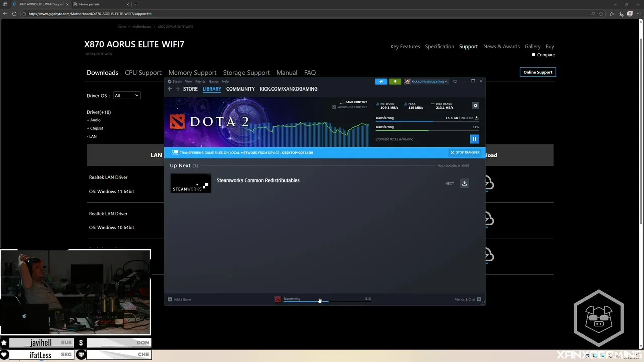The width and height of the screenshot is (644, 362).
Task: Open Memory Support section
Action: tap(192, 73)
